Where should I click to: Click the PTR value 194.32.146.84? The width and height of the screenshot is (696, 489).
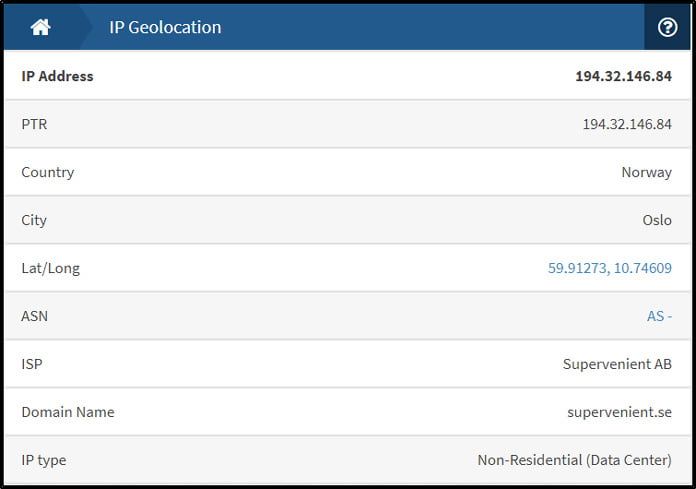[627, 124]
